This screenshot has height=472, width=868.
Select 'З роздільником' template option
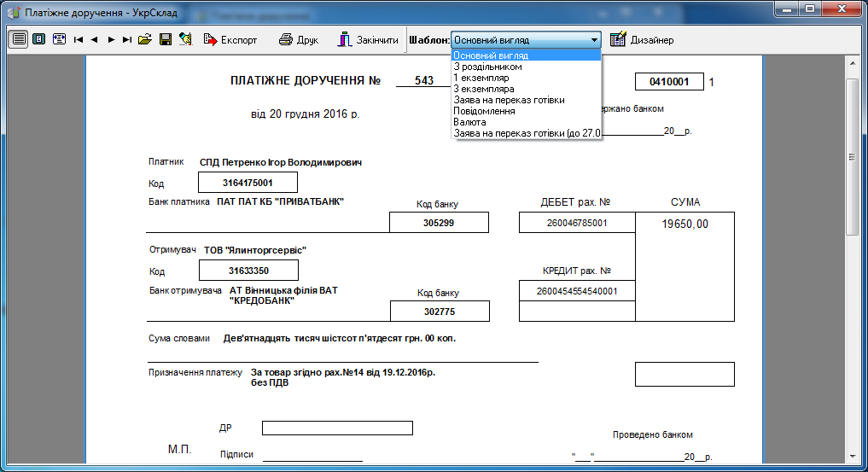pos(487,67)
